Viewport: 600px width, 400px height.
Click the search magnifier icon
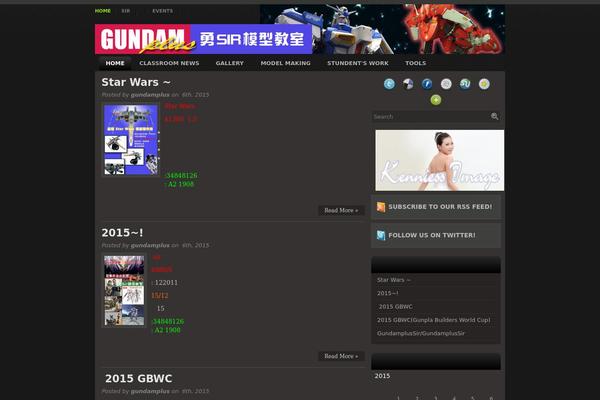point(494,116)
